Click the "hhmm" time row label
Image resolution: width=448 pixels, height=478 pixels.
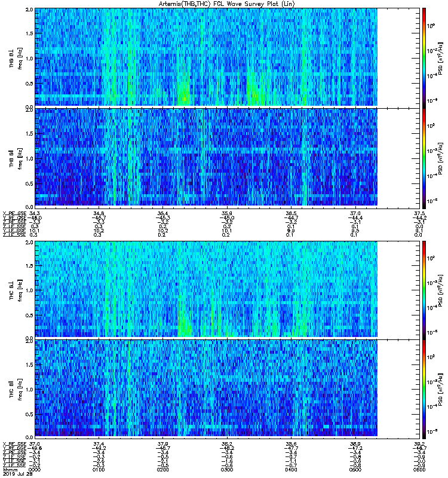click(x=10, y=470)
